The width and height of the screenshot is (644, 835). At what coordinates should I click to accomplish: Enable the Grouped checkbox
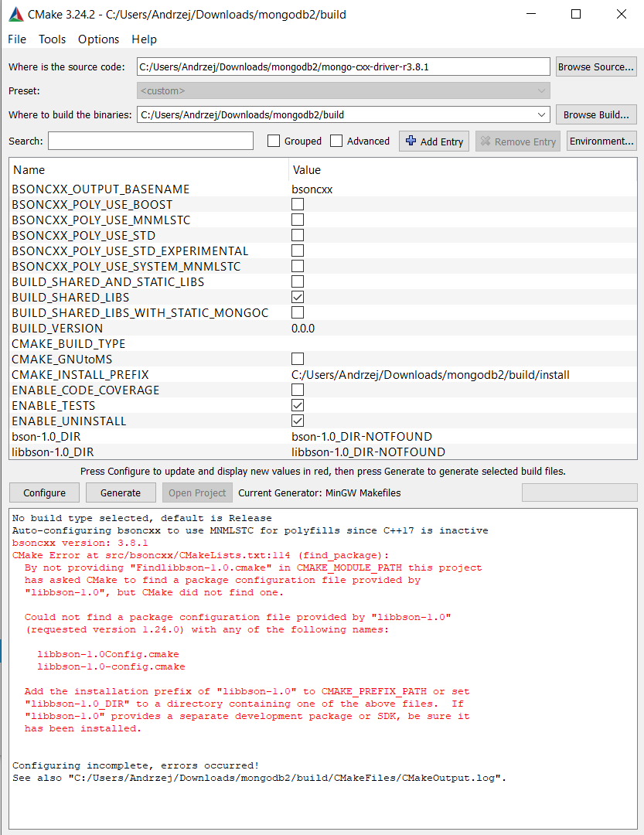coord(274,141)
